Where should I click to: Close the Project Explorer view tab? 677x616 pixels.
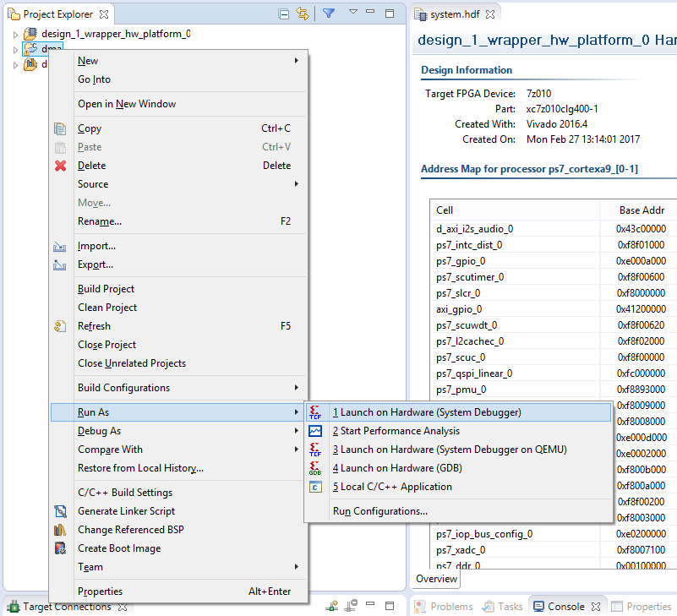click(x=104, y=14)
